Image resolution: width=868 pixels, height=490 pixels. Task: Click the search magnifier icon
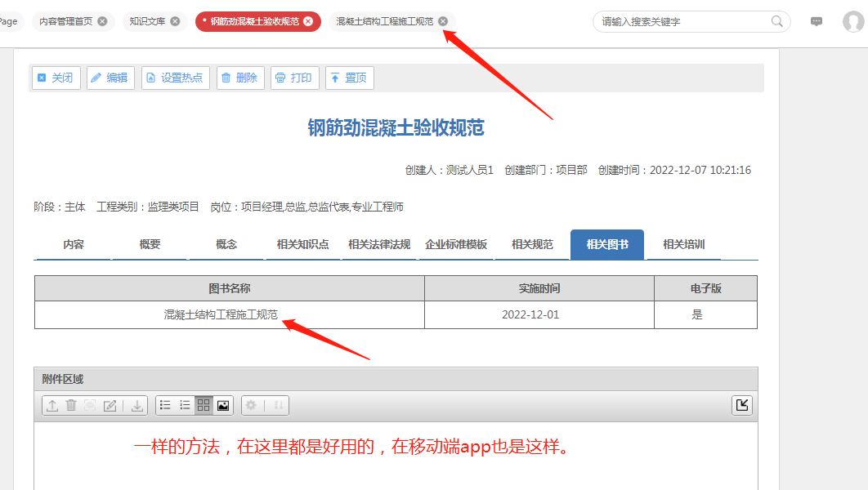pos(776,21)
